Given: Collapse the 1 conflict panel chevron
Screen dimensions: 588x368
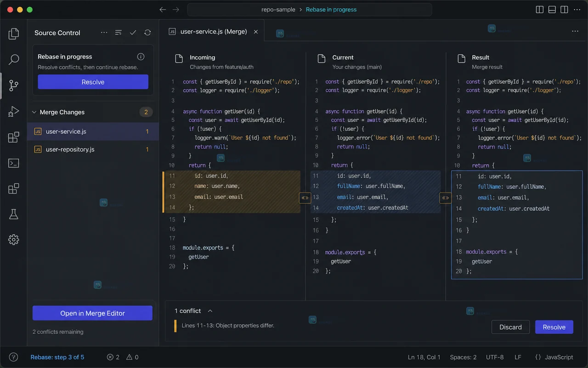Looking at the screenshot, I should pos(210,311).
